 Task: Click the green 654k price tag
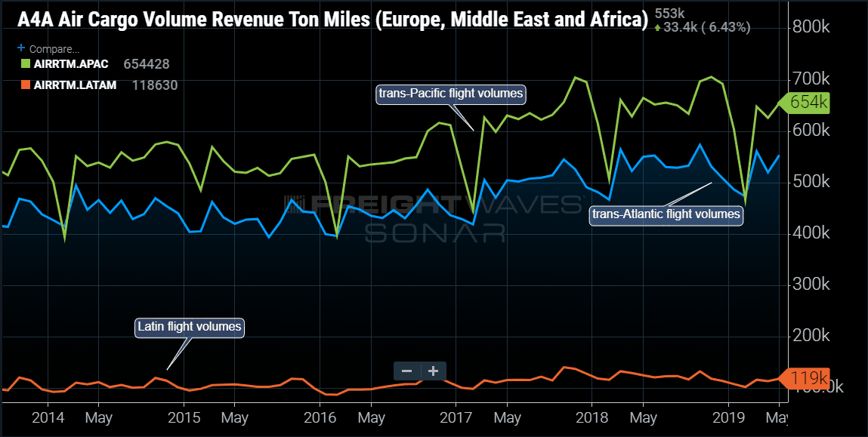click(x=805, y=103)
